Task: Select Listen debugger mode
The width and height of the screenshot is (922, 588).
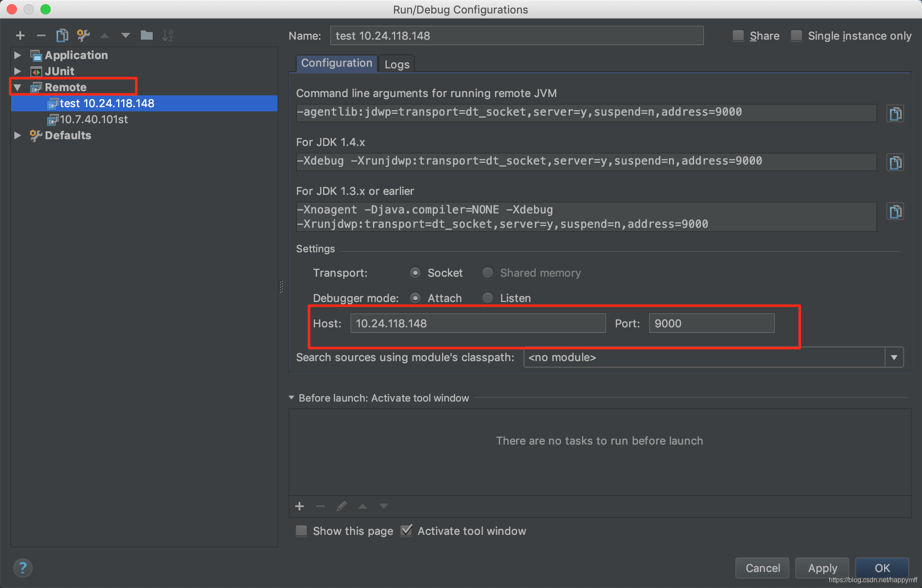Action: point(488,298)
